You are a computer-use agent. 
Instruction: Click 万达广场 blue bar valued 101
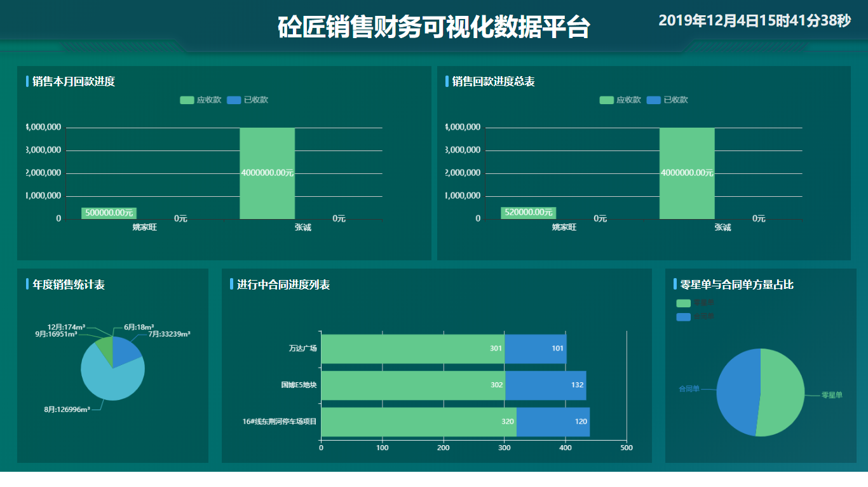point(536,349)
